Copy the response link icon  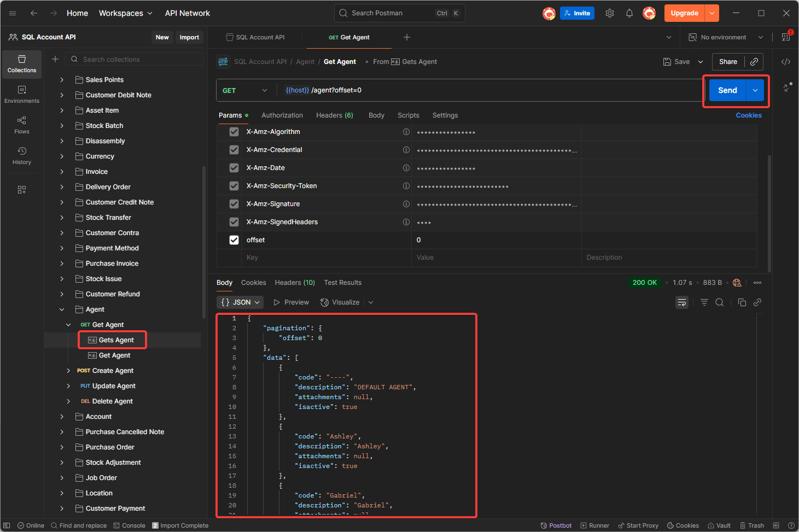[x=757, y=302]
